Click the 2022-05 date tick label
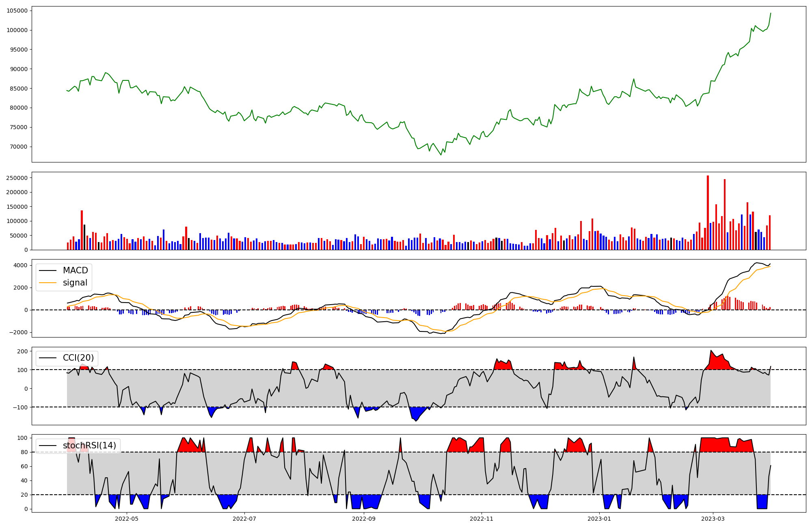Viewport: 812px width, 528px height. [x=127, y=519]
